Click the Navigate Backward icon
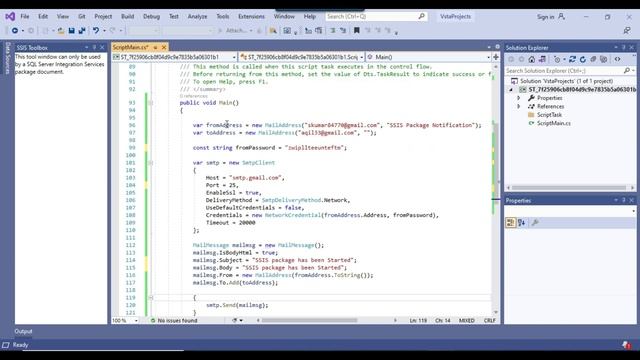The height and width of the screenshot is (360, 640). point(15,31)
